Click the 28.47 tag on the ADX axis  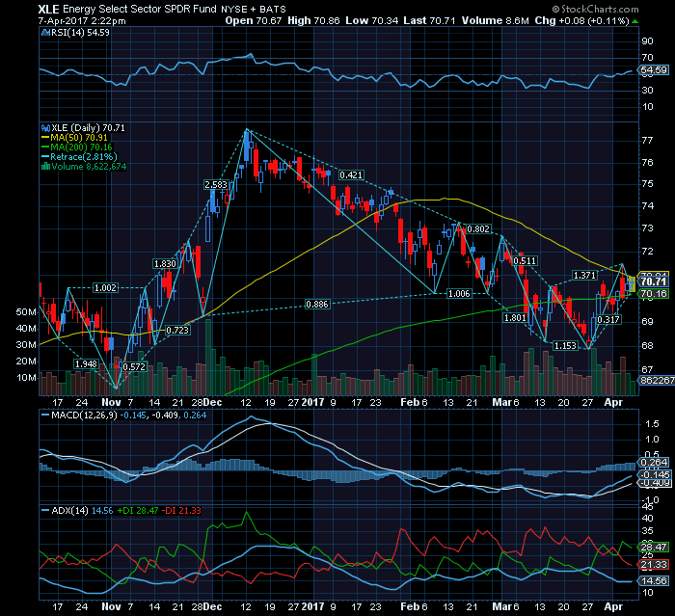[x=654, y=548]
